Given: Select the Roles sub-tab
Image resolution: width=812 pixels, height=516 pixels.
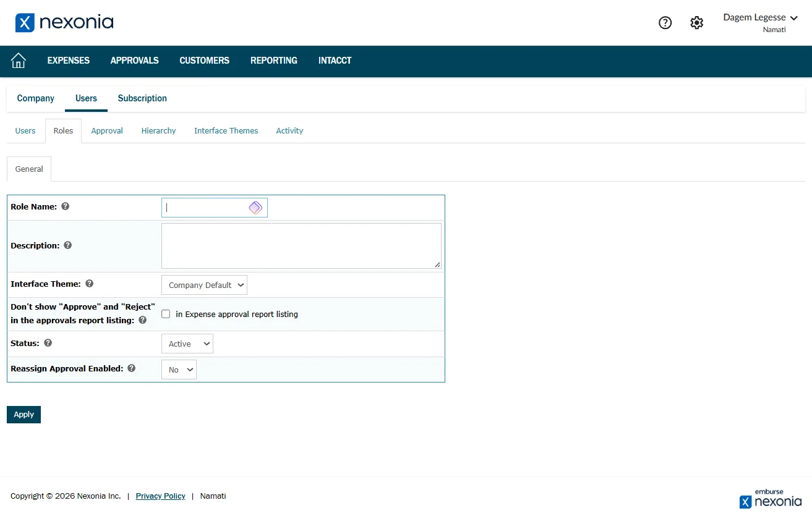Looking at the screenshot, I should coord(63,130).
